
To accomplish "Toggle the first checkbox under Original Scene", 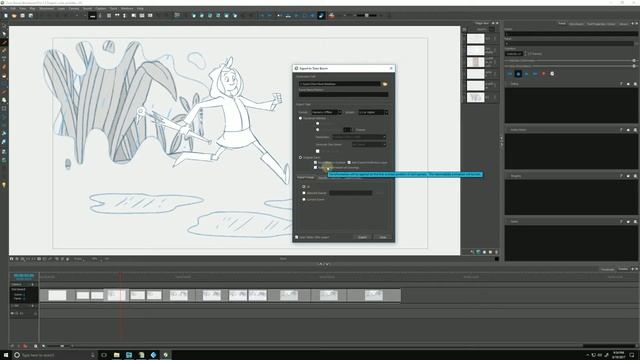I will pos(315,162).
